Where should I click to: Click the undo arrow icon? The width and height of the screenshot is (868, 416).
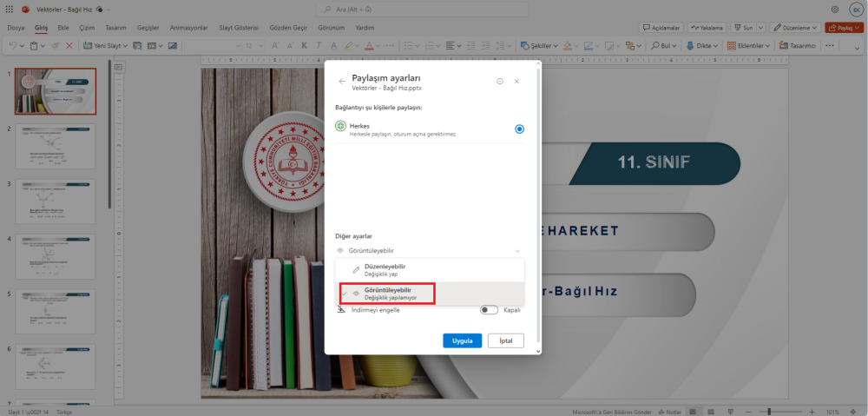pos(13,45)
